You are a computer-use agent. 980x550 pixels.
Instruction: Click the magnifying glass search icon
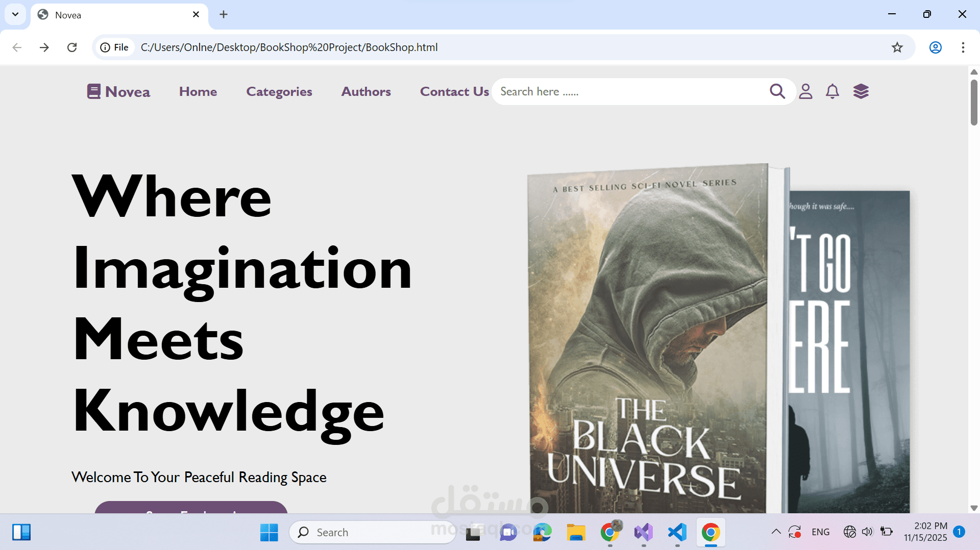point(777,91)
